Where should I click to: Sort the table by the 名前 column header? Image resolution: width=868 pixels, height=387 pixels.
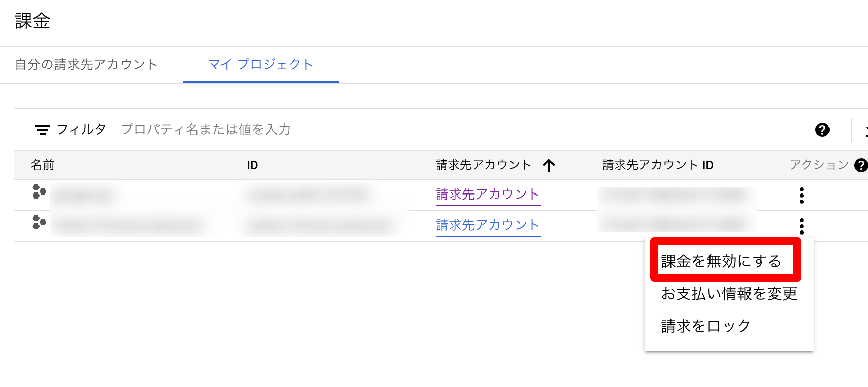[x=42, y=165]
